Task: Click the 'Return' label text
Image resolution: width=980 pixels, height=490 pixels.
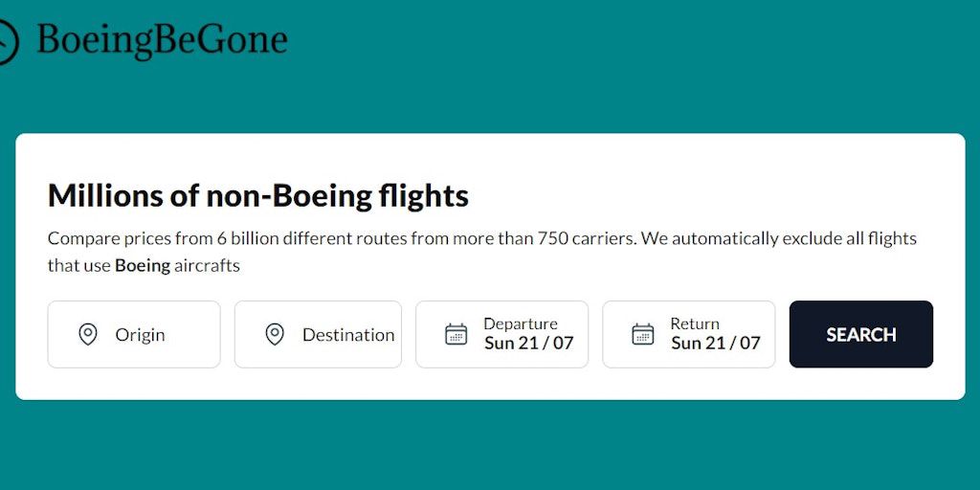Action: [695, 323]
